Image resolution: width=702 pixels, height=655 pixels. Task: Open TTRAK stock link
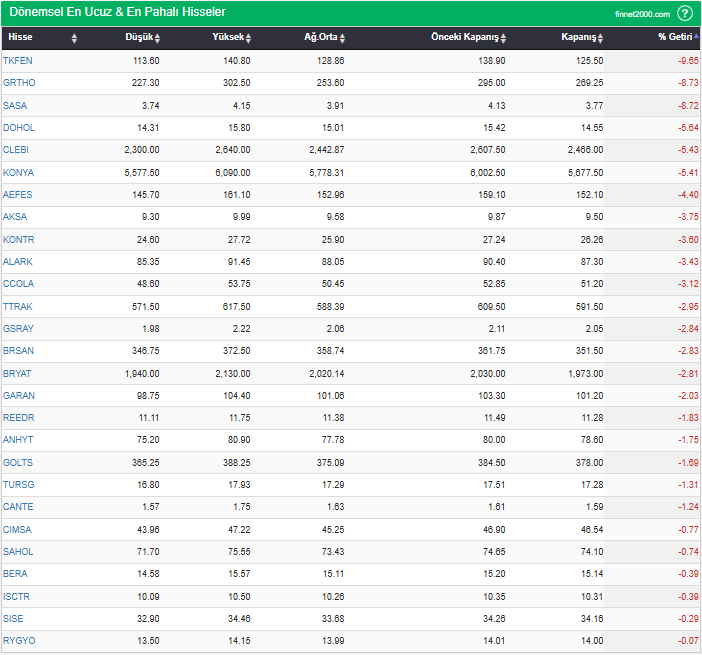click(17, 307)
